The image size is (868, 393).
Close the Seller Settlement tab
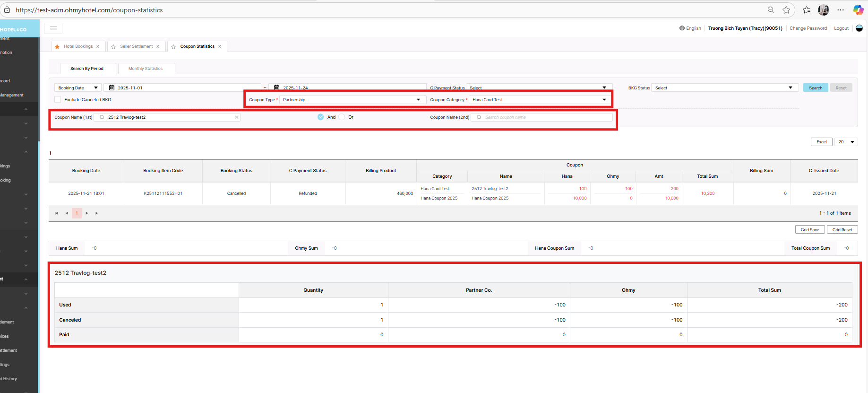click(158, 46)
